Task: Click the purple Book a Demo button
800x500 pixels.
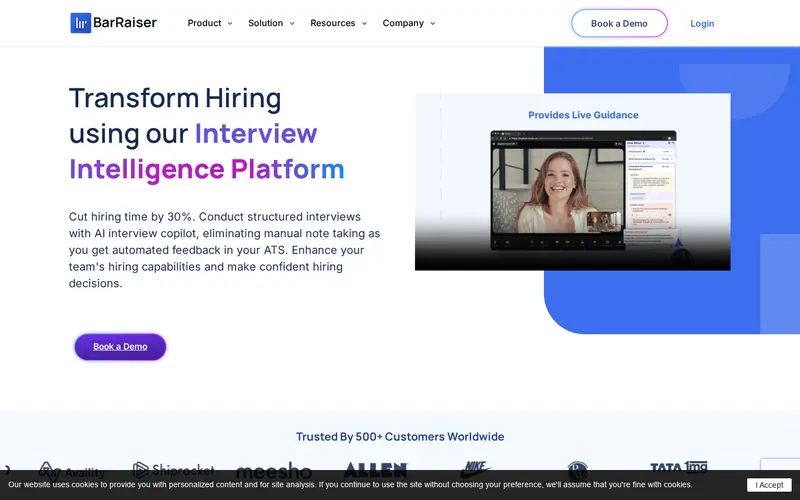Action: pos(120,347)
